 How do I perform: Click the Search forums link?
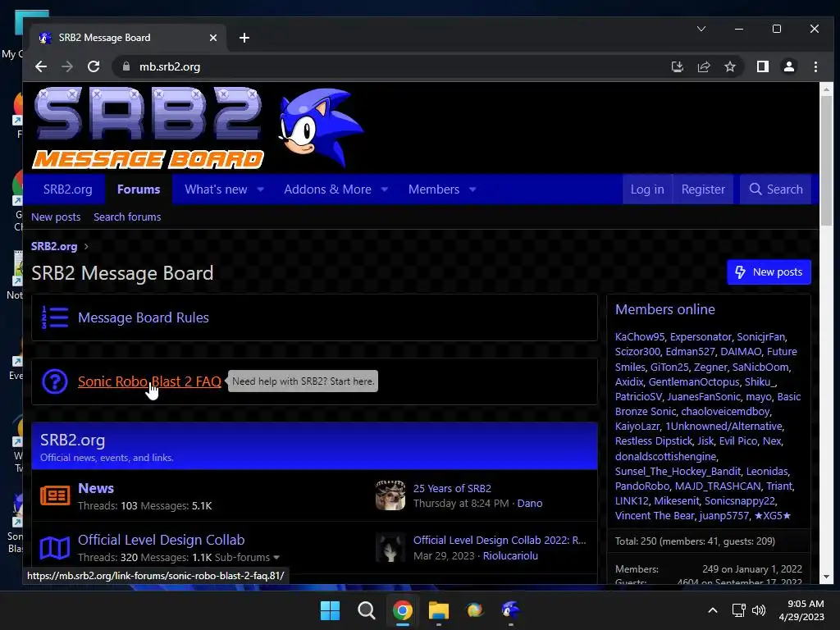[x=127, y=217]
